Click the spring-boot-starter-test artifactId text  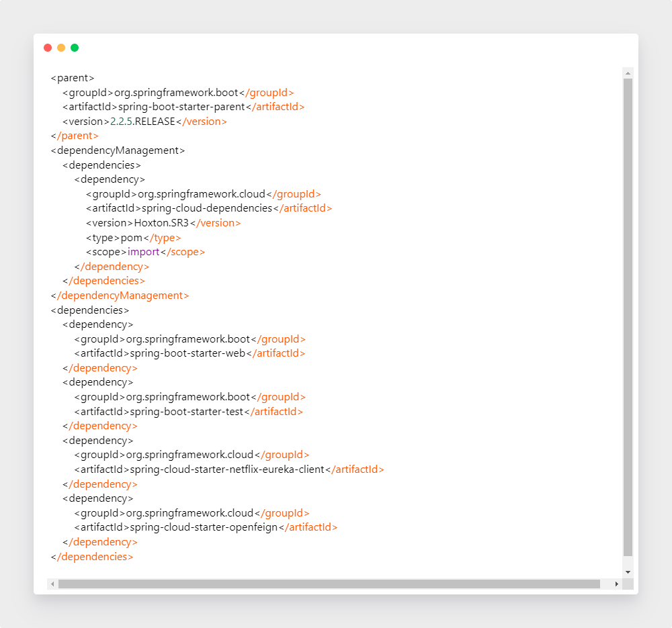pyautogui.click(x=190, y=412)
